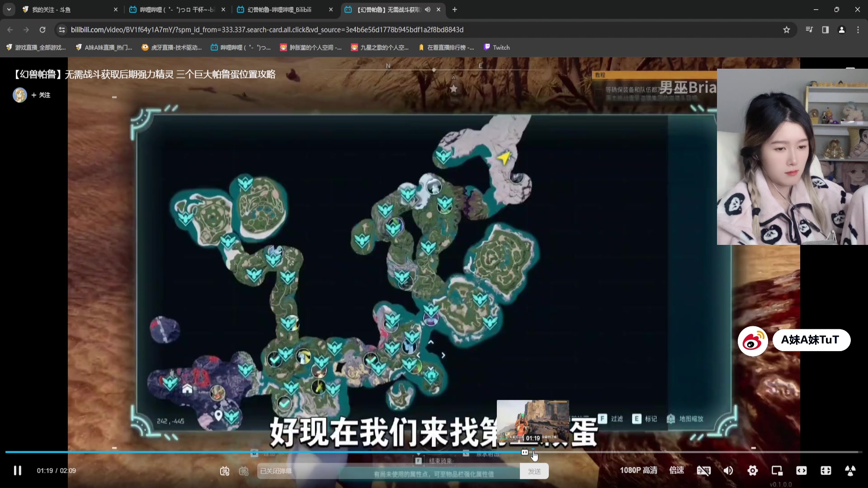Open the '在看直播排行榜' bookmark
The image size is (868, 488).
pos(447,47)
